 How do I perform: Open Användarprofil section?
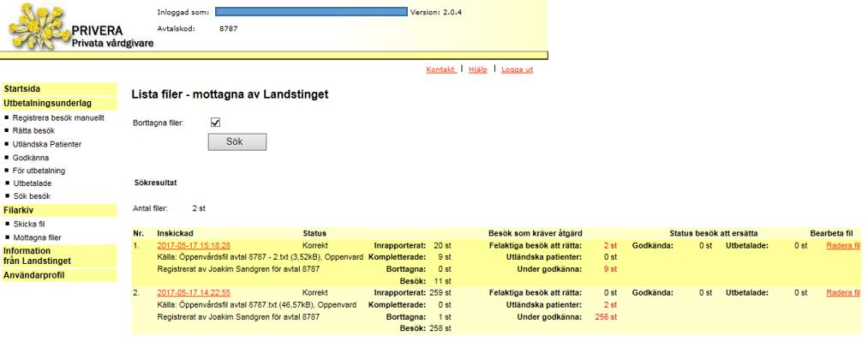59,275
